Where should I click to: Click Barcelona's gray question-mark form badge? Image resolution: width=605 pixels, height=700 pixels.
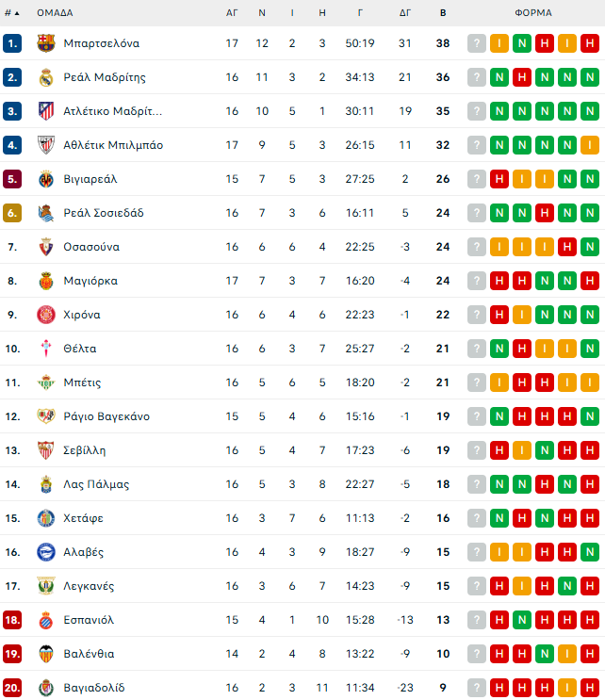pyautogui.click(x=477, y=43)
